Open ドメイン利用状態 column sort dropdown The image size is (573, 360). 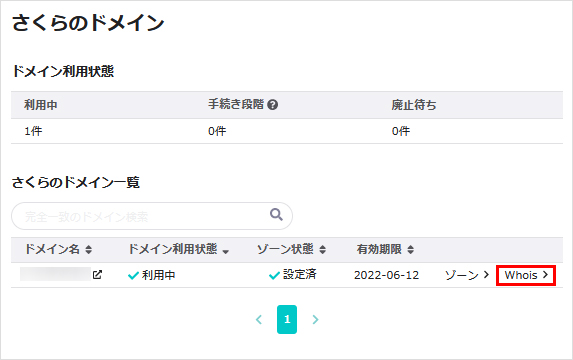pyautogui.click(x=225, y=251)
